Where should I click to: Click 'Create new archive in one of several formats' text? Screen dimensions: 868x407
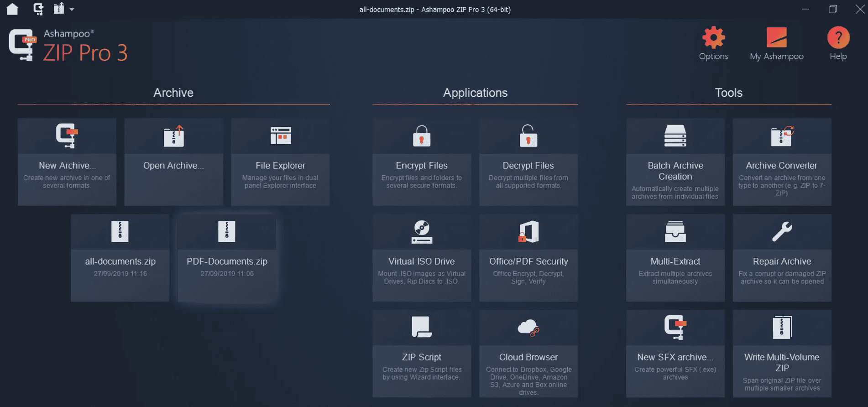[67, 182]
